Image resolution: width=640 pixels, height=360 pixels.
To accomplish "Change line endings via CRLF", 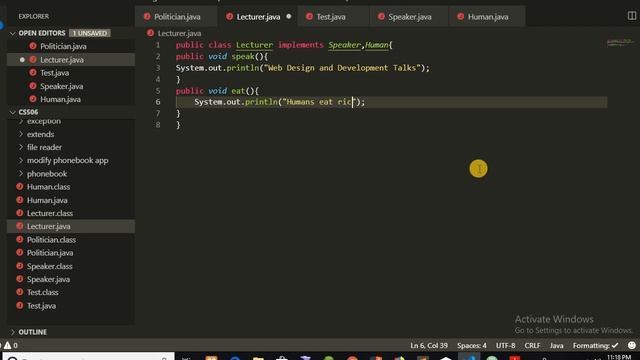I will [x=532, y=345].
